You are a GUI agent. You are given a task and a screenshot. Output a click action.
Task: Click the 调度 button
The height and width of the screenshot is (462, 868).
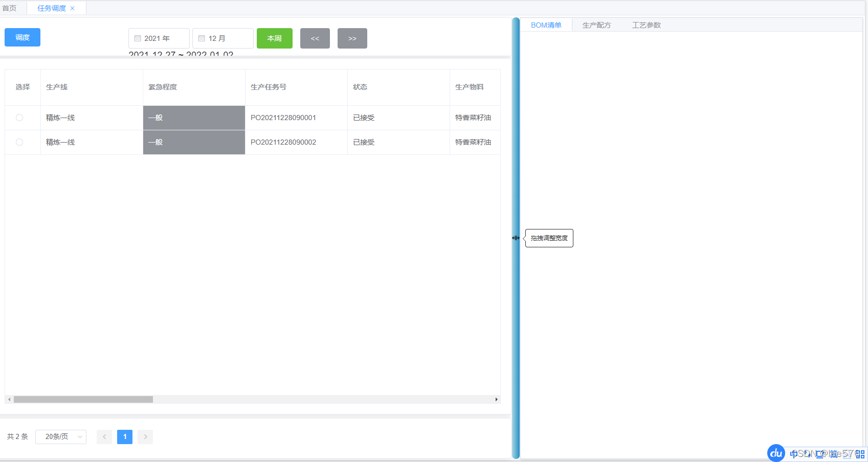coord(23,37)
